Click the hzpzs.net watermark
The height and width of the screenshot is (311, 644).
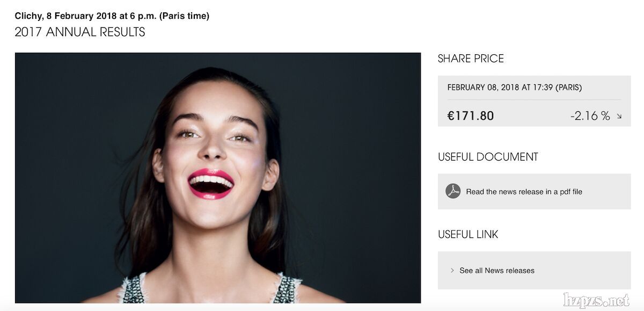click(x=596, y=300)
